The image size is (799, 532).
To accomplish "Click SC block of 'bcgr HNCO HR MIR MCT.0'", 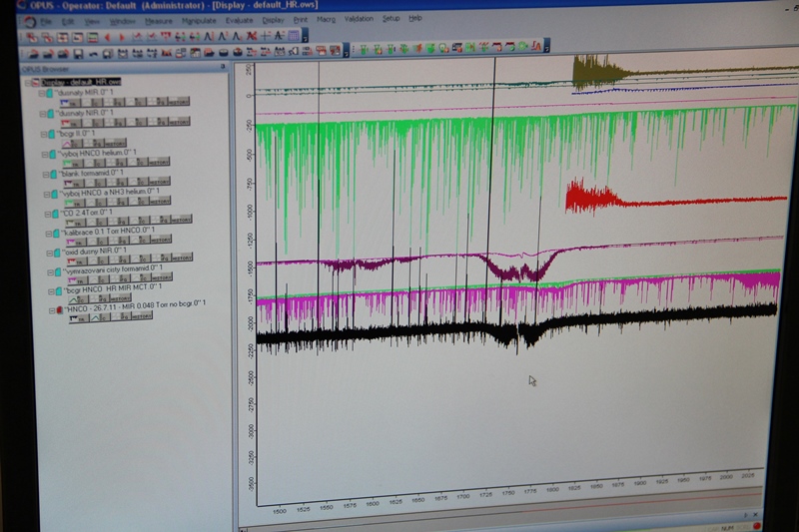I will [x=79, y=300].
